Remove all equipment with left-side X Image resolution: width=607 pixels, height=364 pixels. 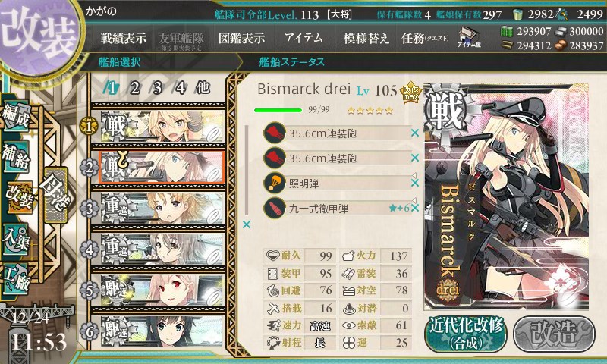(246, 224)
